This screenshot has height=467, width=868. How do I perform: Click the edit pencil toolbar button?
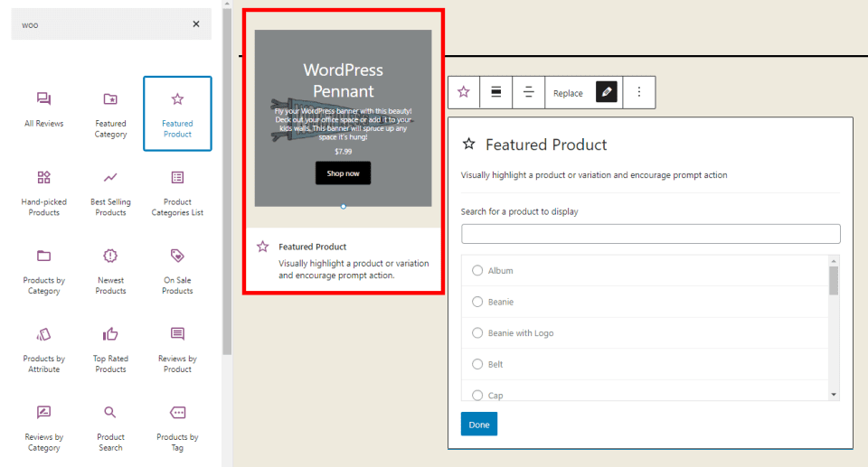coord(607,92)
